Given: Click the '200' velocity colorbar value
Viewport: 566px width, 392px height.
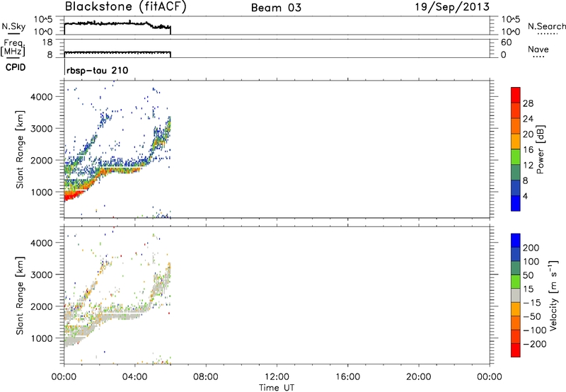Looking at the screenshot, I should click(531, 248).
